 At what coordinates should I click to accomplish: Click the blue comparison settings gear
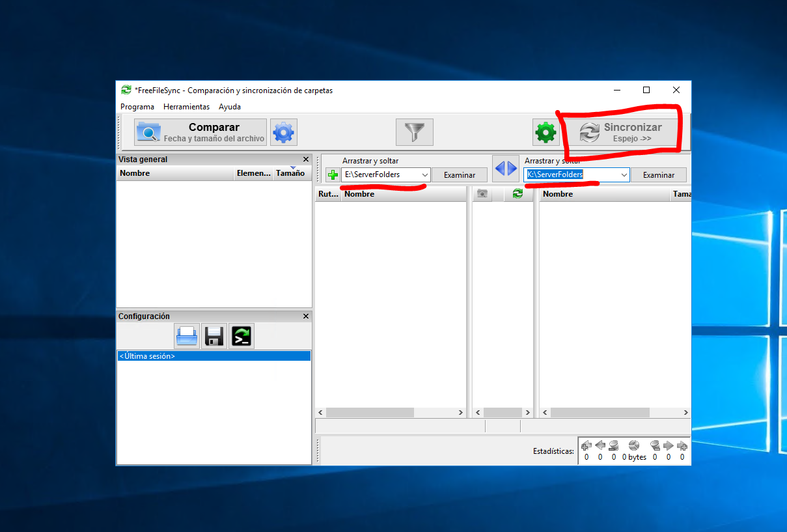(284, 133)
